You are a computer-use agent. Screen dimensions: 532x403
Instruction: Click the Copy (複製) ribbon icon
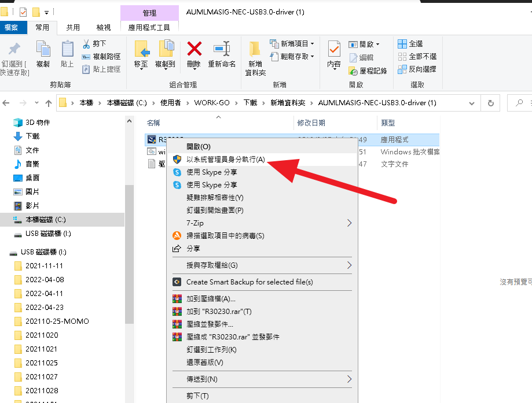pyautogui.click(x=43, y=49)
